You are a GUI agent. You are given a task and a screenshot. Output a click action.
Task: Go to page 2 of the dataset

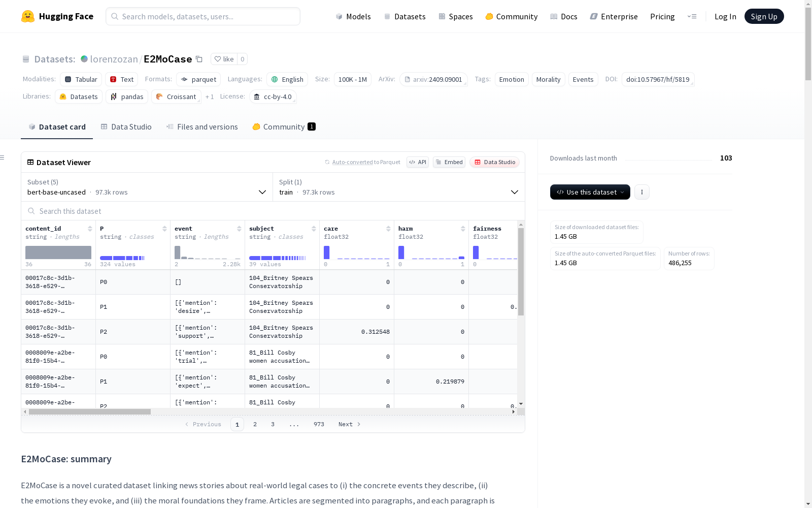click(x=255, y=424)
